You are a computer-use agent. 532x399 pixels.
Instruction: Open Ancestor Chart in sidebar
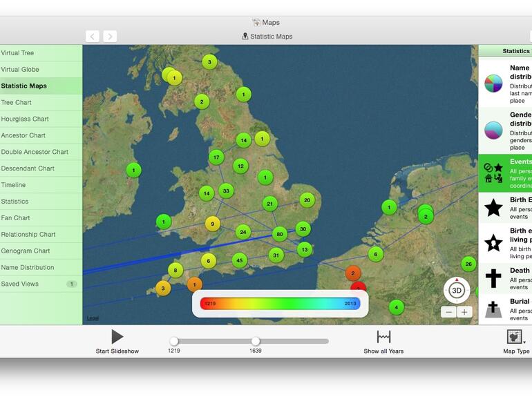click(41, 135)
